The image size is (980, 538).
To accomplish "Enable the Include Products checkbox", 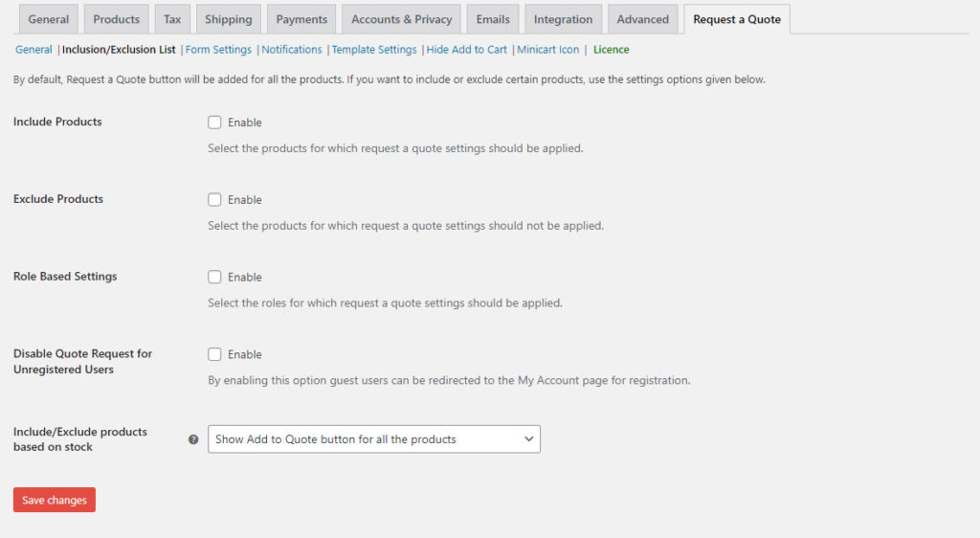I will click(214, 123).
